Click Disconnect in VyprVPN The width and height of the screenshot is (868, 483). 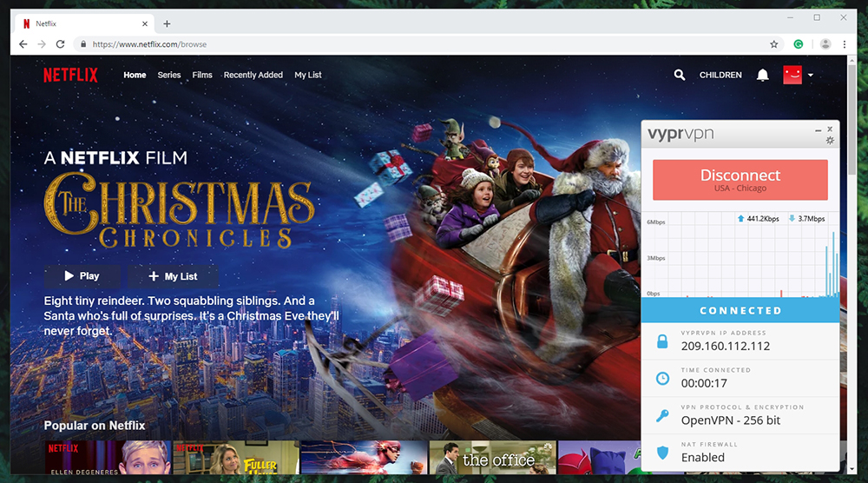click(x=740, y=180)
